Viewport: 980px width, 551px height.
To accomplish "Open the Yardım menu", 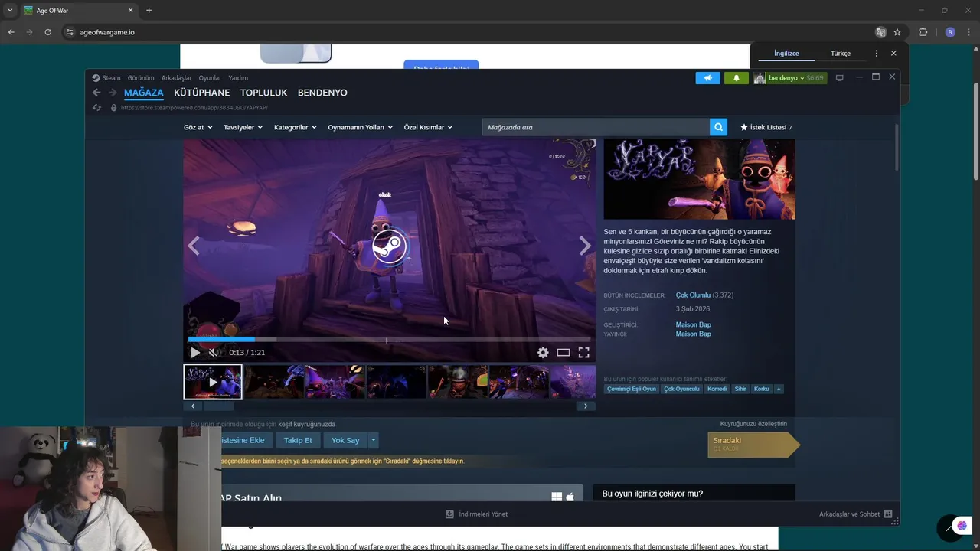I will tap(238, 78).
